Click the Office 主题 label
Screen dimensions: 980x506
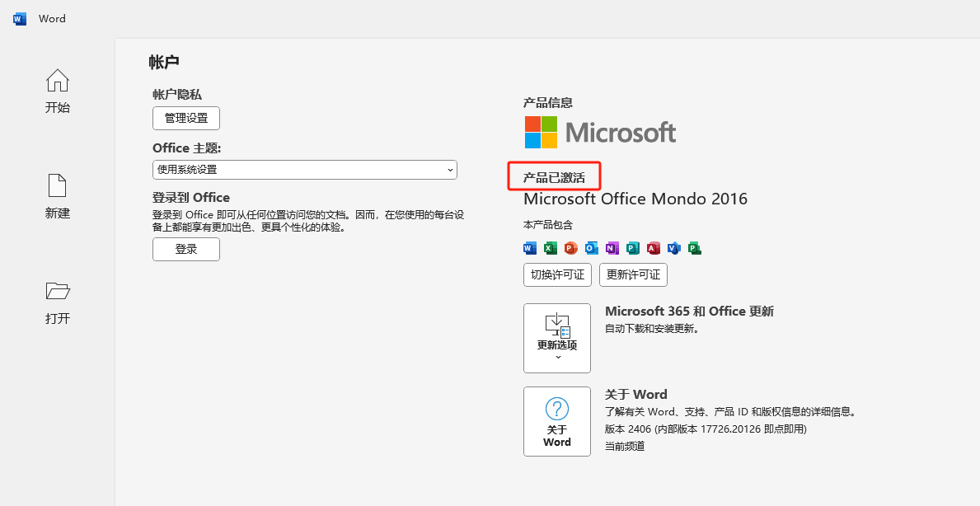coord(187,148)
